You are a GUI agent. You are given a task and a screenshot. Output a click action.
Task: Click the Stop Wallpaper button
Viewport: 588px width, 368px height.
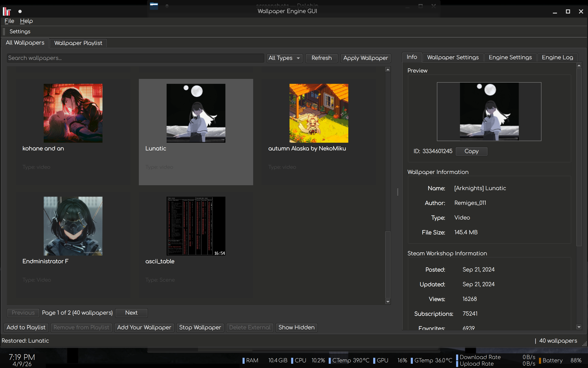(200, 327)
